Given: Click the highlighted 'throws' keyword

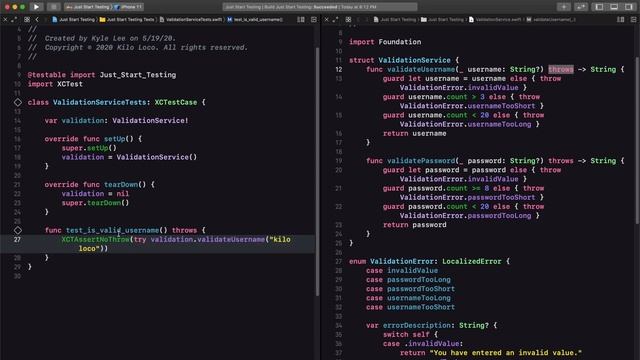Looking at the screenshot, I should (x=560, y=69).
